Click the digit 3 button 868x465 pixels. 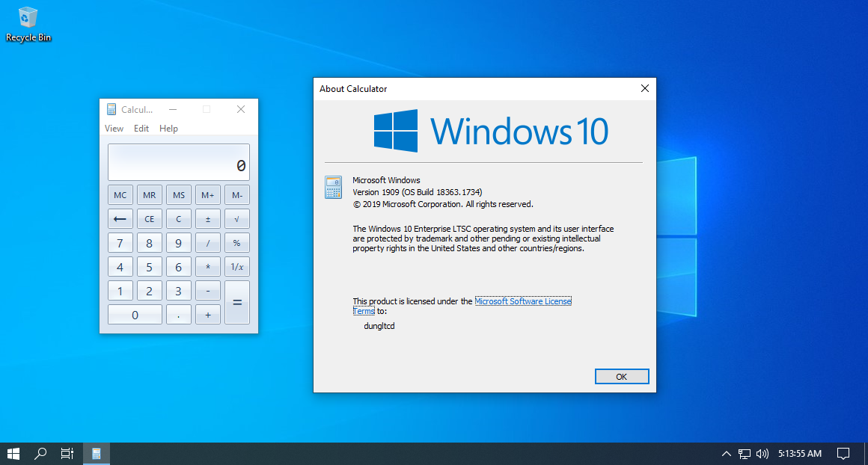[179, 291]
